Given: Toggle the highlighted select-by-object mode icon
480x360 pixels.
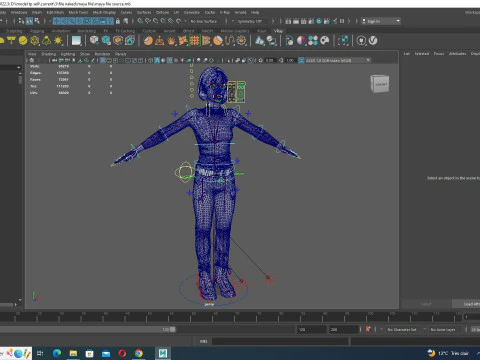Looking at the screenshot, I should tap(29, 21).
